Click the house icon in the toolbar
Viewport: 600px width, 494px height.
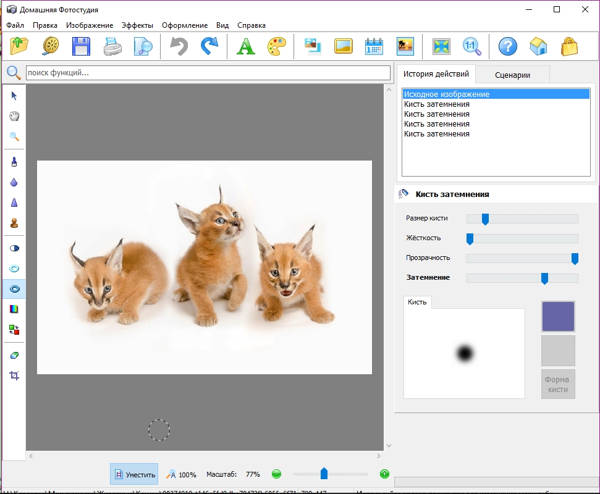pos(538,46)
